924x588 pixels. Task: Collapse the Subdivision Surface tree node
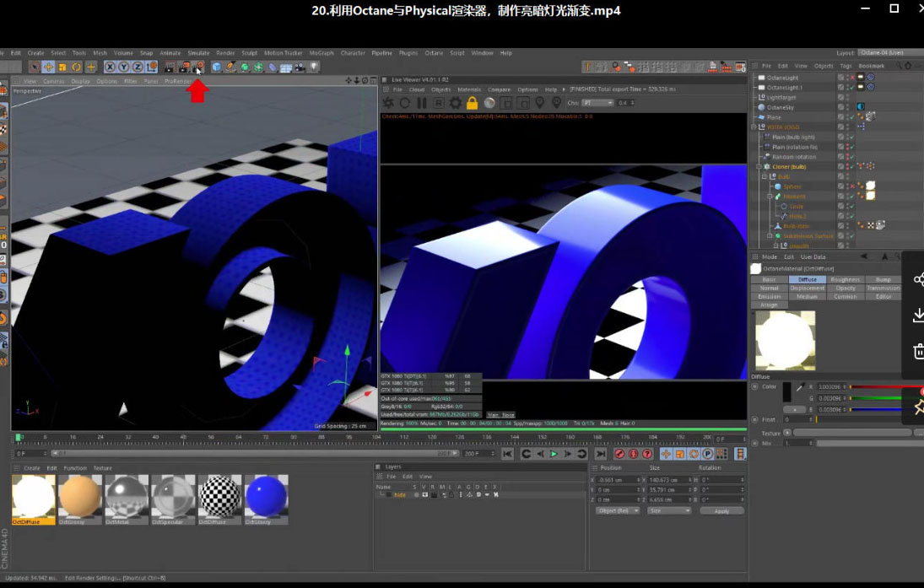click(770, 235)
